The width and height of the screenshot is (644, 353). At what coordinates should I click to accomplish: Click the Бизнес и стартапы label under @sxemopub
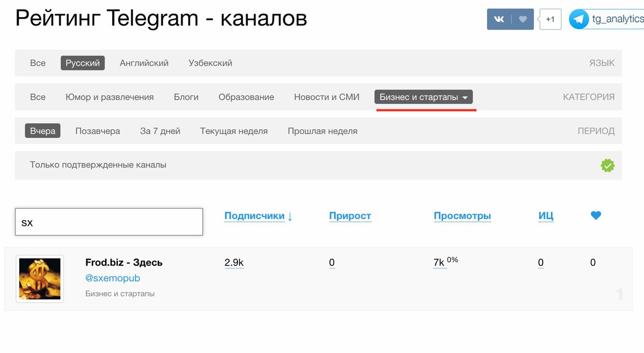coord(120,294)
